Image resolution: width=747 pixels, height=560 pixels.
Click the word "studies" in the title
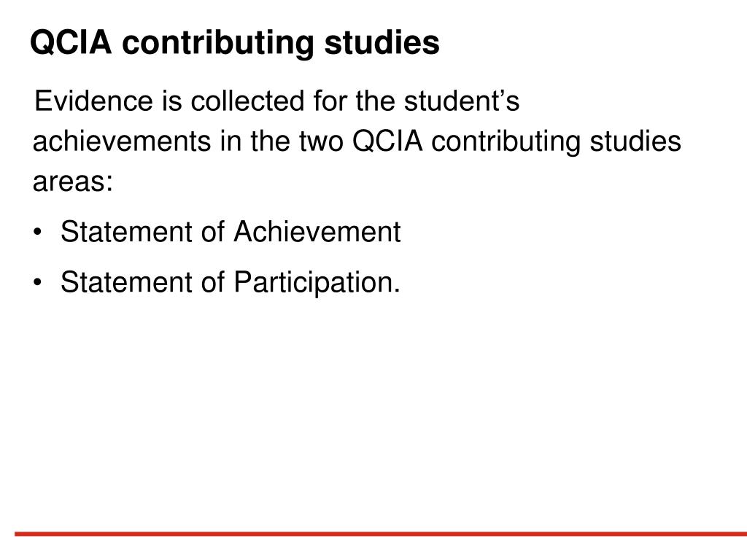click(x=382, y=42)
